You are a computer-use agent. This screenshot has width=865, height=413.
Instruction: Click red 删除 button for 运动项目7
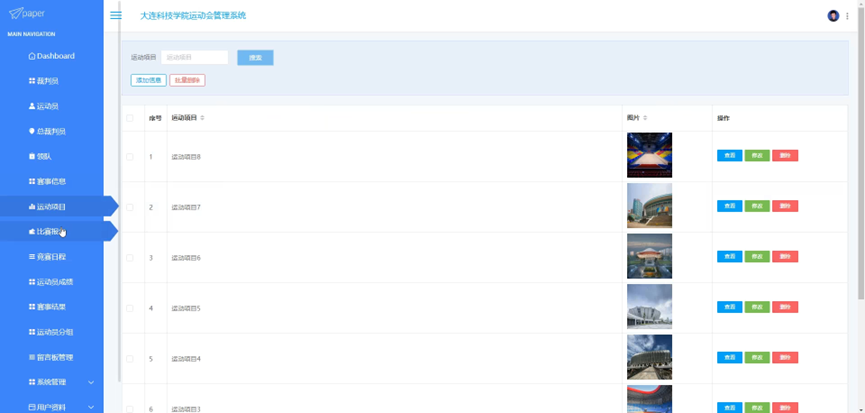pos(785,206)
